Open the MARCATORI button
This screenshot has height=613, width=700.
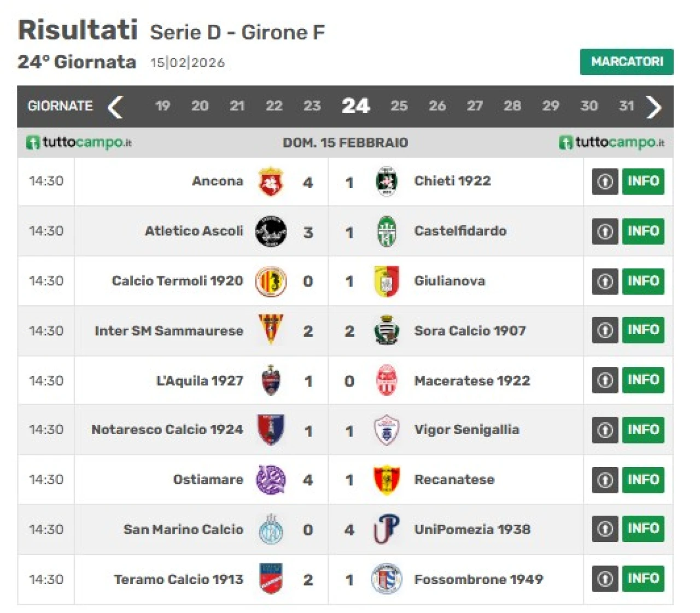[627, 62]
